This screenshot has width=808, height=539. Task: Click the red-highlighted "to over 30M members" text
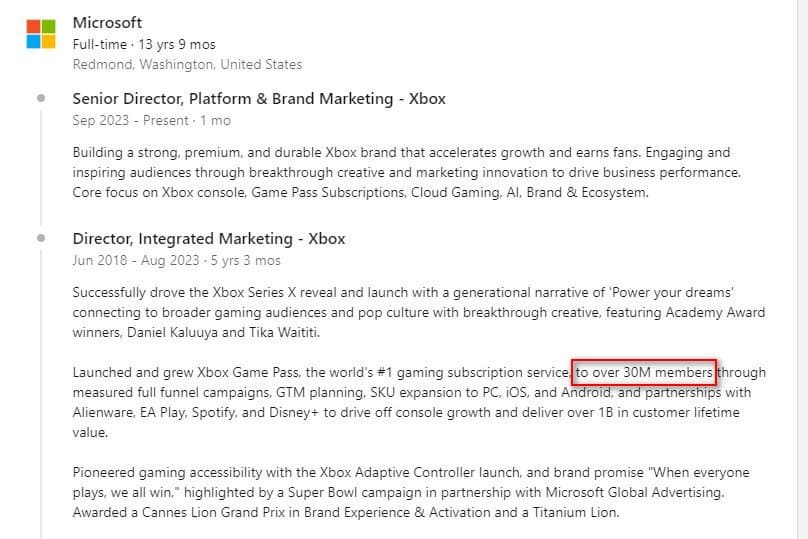tap(644, 373)
